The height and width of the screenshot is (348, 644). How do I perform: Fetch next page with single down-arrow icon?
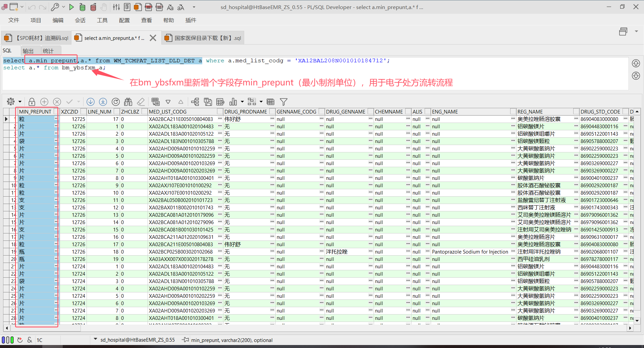tap(90, 102)
